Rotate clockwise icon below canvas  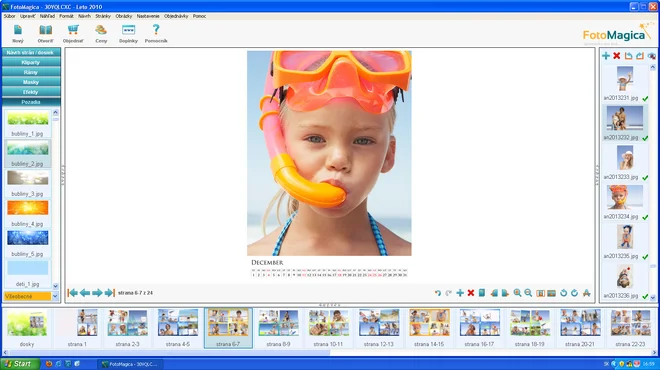tap(575, 293)
